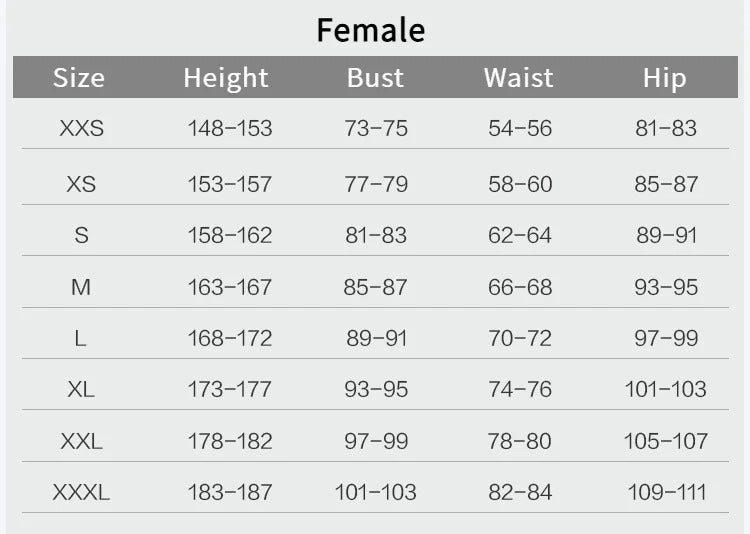Screen dimensions: 750x534
Task: Click the M size label
Action: pos(81,288)
